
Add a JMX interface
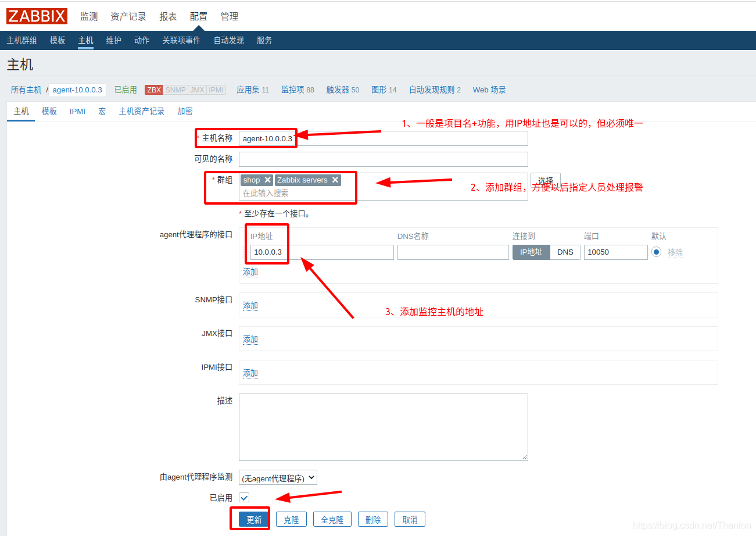coord(250,340)
